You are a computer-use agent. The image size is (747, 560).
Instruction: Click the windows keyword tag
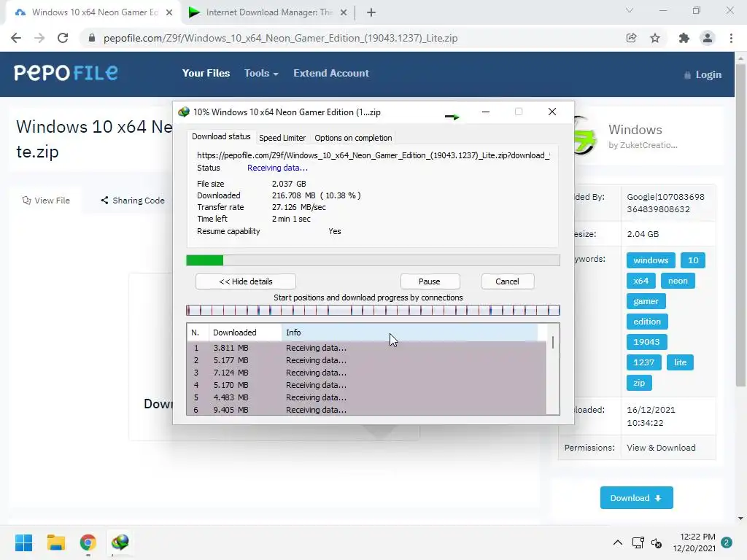click(x=651, y=260)
